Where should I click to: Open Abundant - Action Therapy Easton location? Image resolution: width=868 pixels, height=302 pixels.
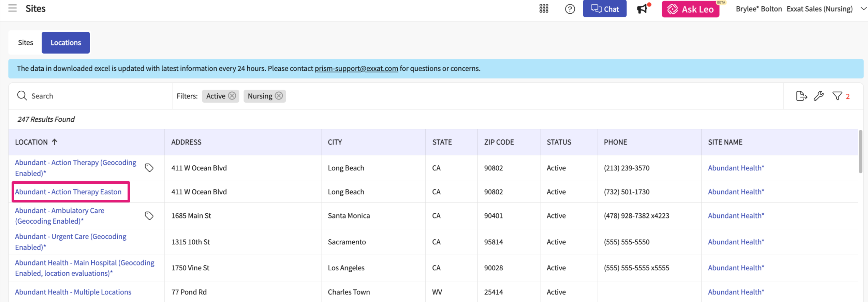coord(68,192)
